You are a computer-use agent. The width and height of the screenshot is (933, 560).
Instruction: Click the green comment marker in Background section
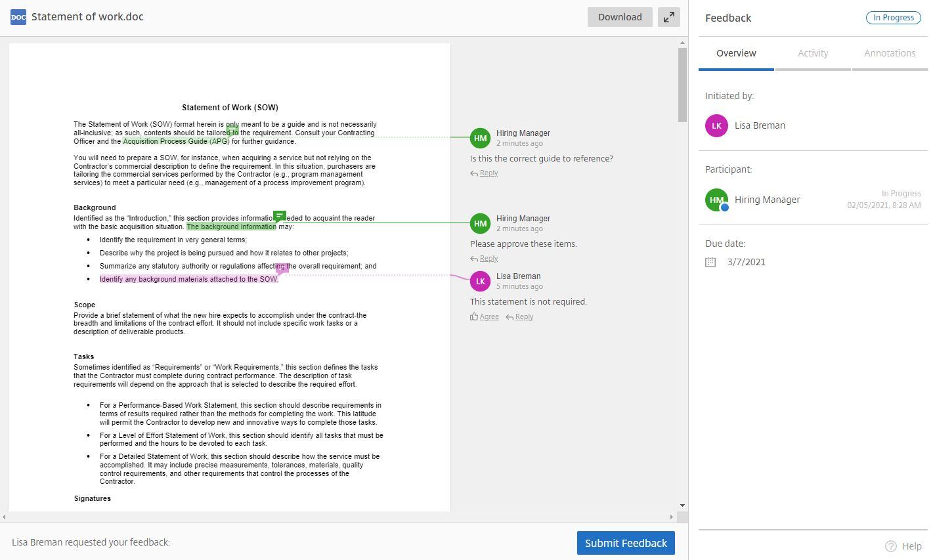[x=280, y=216]
